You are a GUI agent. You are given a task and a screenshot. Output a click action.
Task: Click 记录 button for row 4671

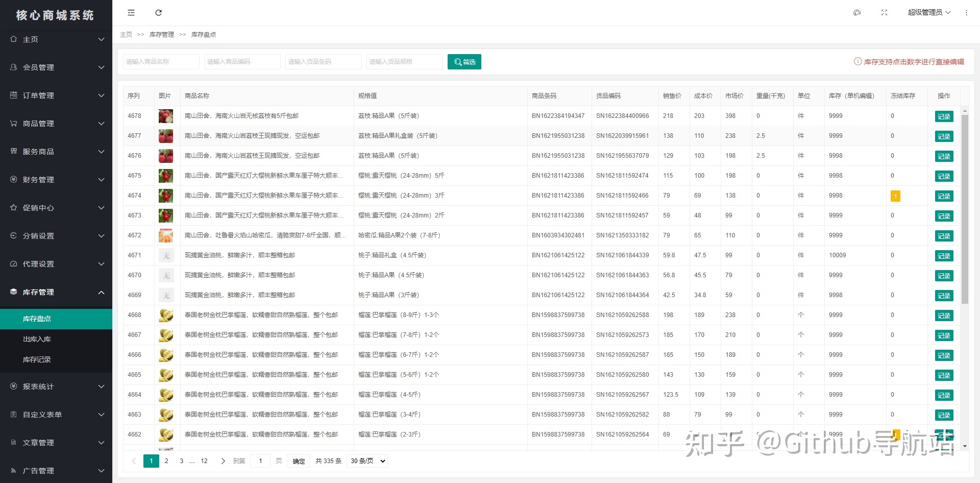(944, 256)
